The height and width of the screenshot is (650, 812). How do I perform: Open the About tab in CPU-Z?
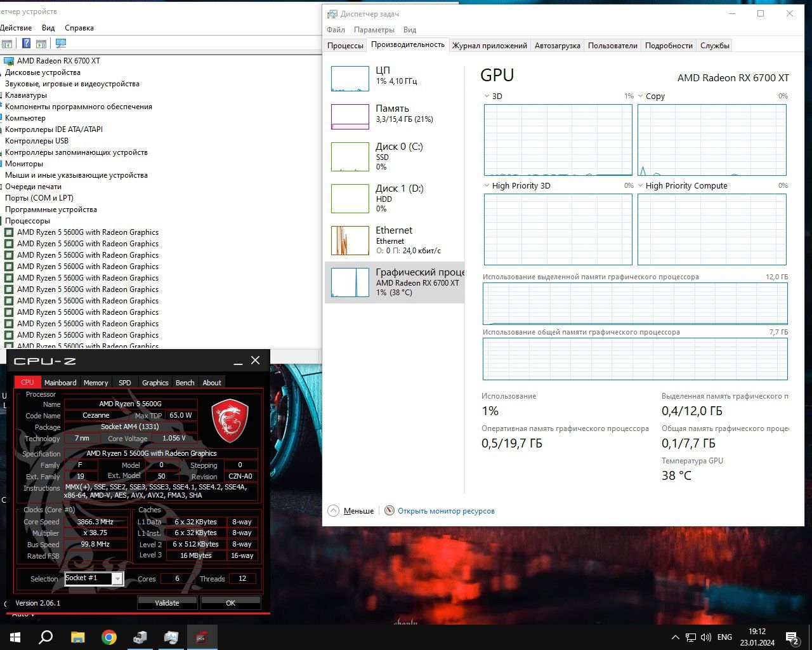212,382
